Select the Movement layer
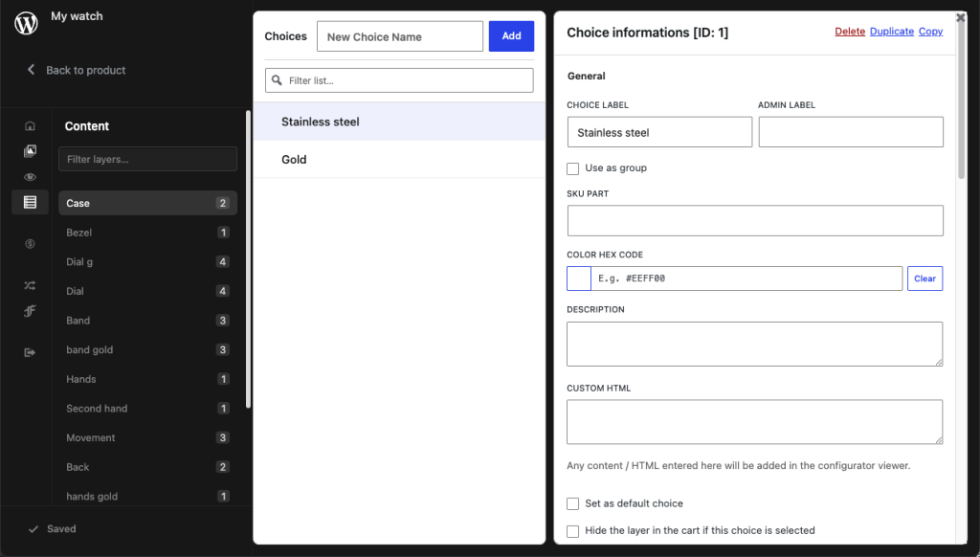Screen dimensions: 980x557 [147, 438]
